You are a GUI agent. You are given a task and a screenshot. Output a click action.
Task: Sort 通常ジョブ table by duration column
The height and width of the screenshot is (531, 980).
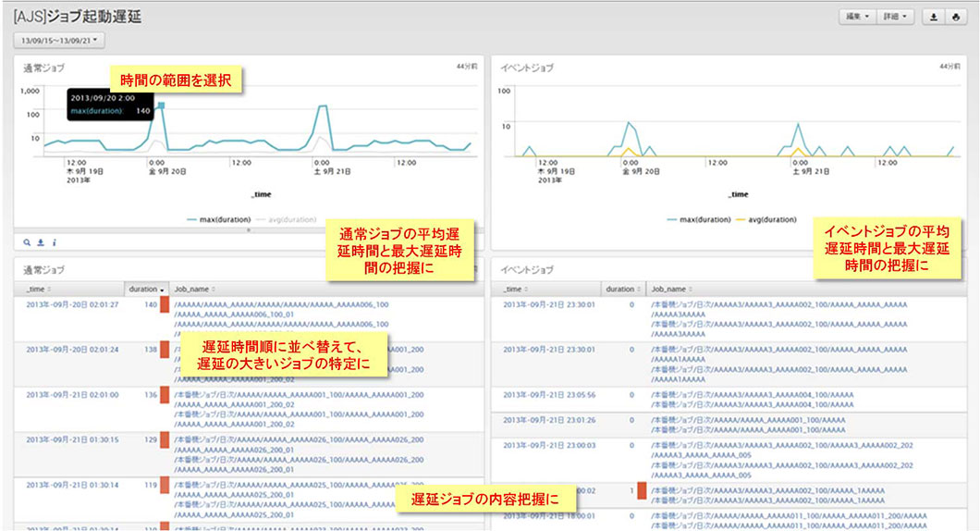(x=146, y=289)
